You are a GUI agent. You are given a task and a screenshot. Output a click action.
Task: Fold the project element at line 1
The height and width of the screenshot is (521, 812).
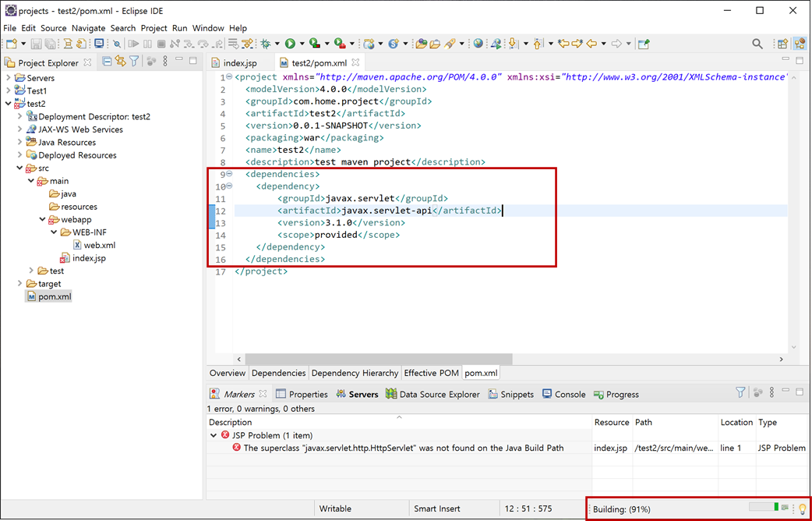(x=229, y=77)
